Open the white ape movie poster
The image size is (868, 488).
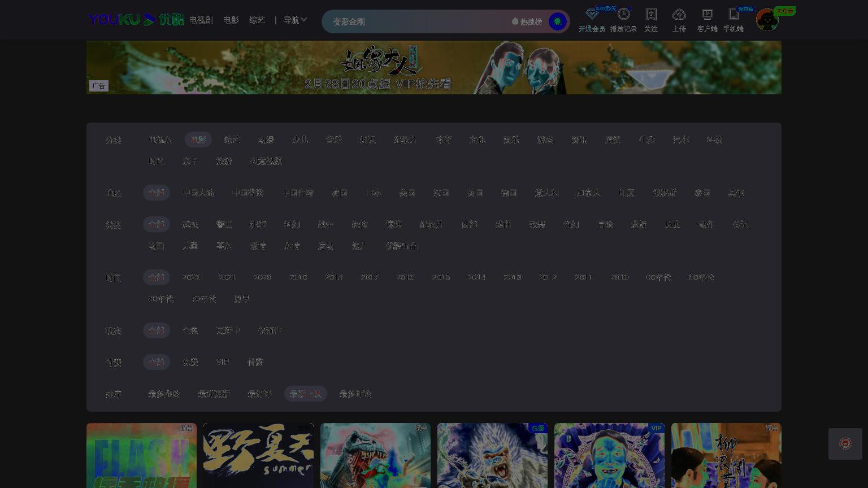pos(492,455)
